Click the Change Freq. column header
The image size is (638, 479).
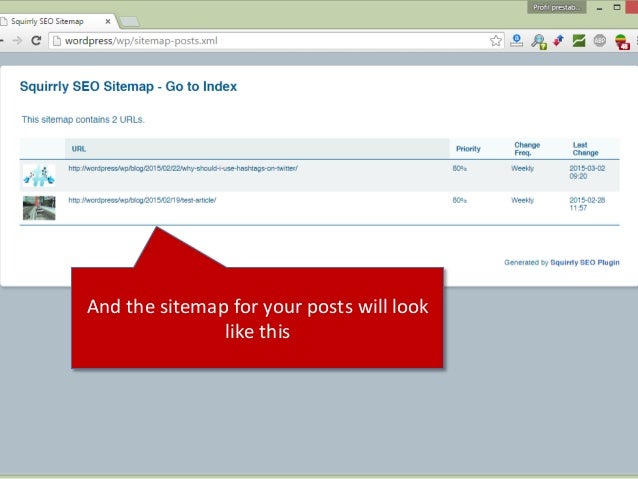click(527, 149)
